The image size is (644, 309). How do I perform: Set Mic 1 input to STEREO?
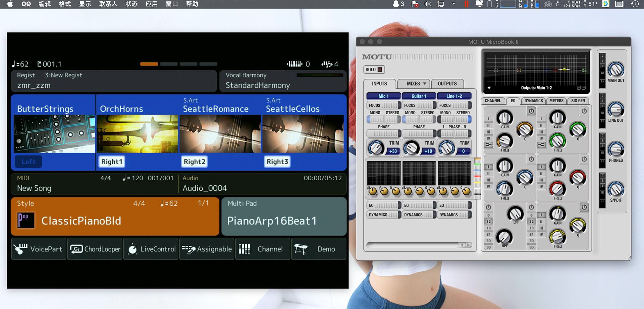[x=392, y=119]
